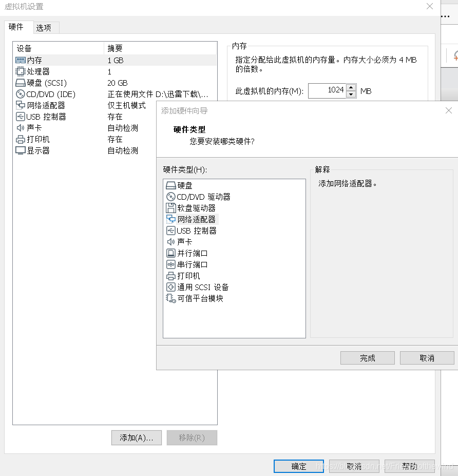Select the 正在使用文件 D:\迅雷下载 summary cell
Viewport: 458px width, 476px height.
point(158,94)
